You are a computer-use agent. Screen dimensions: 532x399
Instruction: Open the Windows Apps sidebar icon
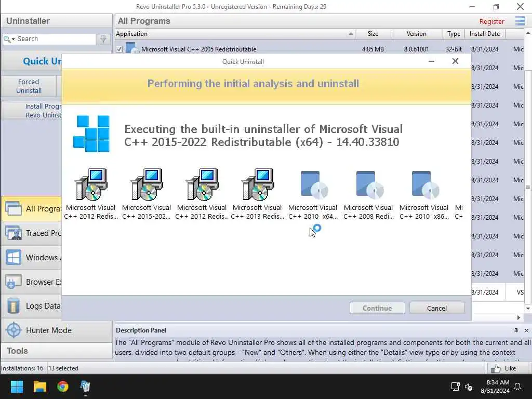[14, 257]
